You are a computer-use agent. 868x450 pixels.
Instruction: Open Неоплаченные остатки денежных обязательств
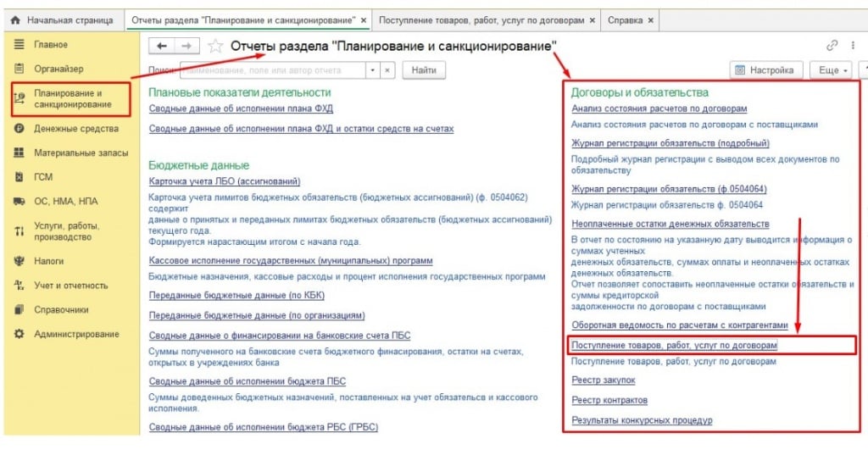(x=670, y=225)
